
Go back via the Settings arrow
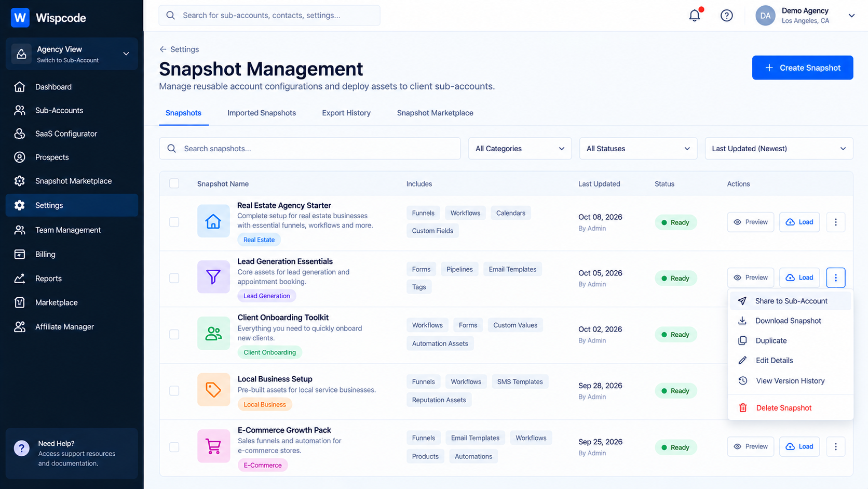click(163, 49)
